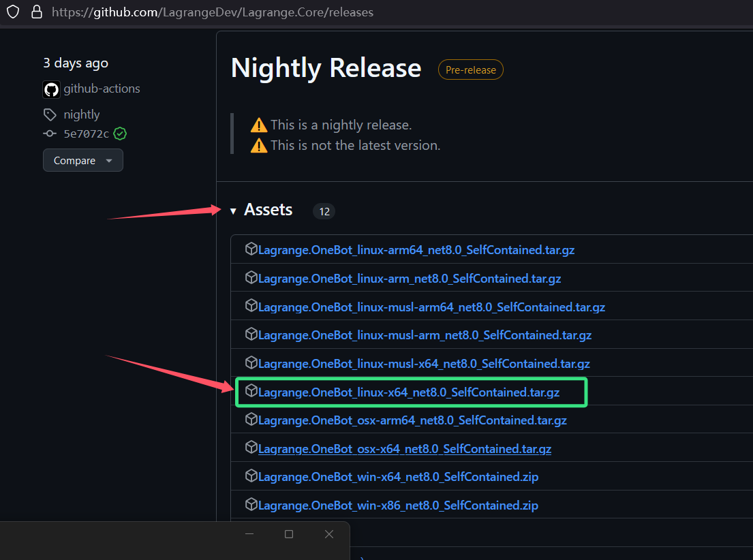Download Lagrange.OneBot_osx-x64_net8.0_SelfContained.tar.gz
This screenshot has height=560, width=753.
coord(405,449)
